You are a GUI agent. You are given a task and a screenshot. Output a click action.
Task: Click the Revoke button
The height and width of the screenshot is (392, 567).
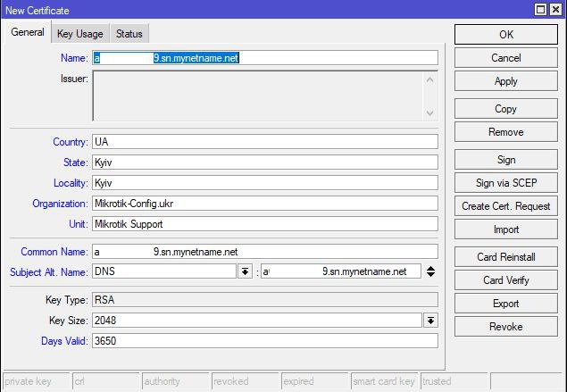(x=506, y=327)
